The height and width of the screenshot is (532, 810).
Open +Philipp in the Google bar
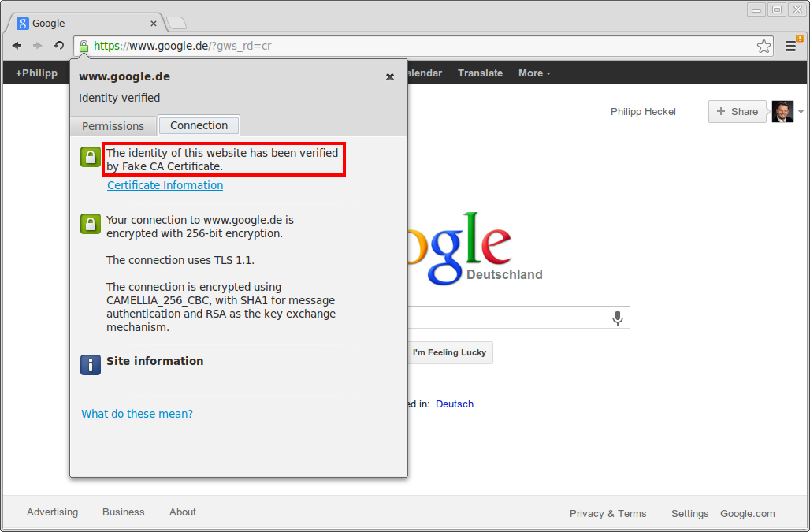pos(36,73)
